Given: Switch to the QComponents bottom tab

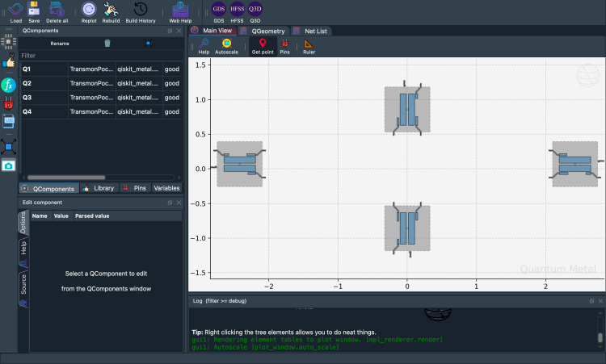Looking at the screenshot, I should click(49, 188).
